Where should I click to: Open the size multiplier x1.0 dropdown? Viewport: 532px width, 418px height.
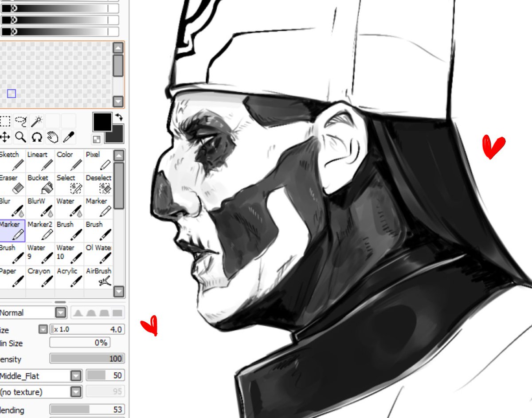[43, 329]
